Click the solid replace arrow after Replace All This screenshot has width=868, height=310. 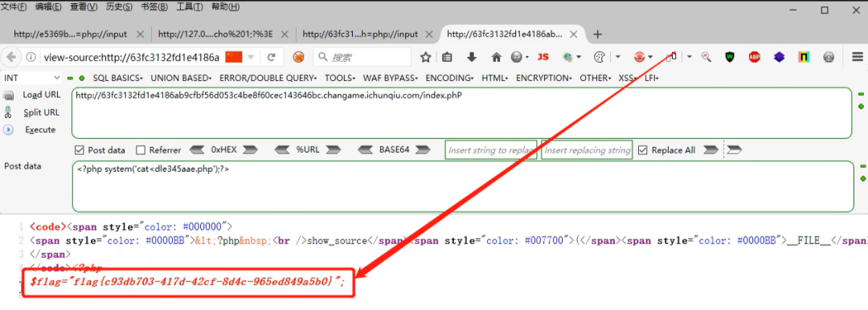pos(711,150)
